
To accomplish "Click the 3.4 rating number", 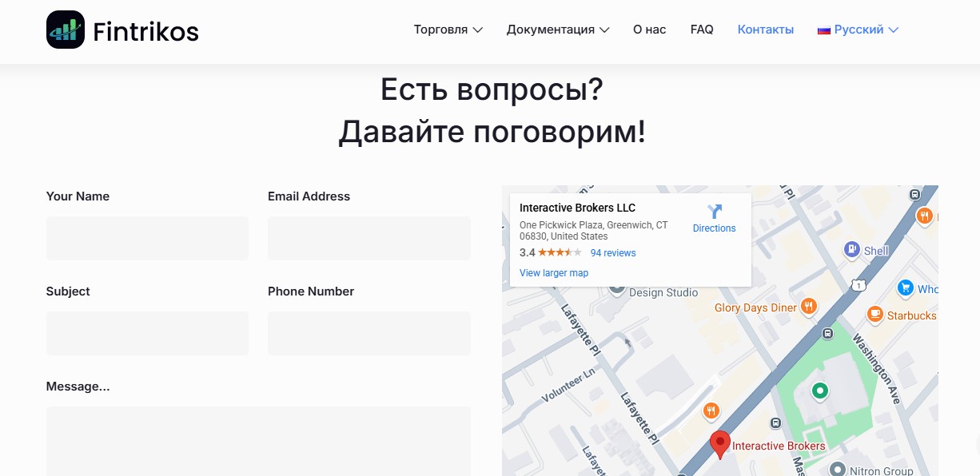I will pos(528,253).
